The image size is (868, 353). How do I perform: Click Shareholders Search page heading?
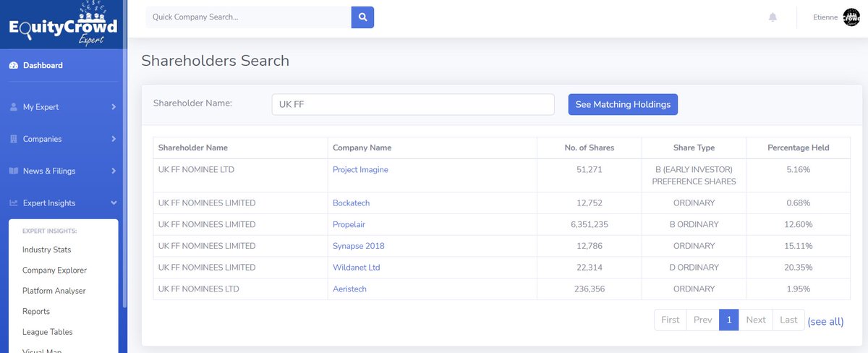click(x=215, y=61)
